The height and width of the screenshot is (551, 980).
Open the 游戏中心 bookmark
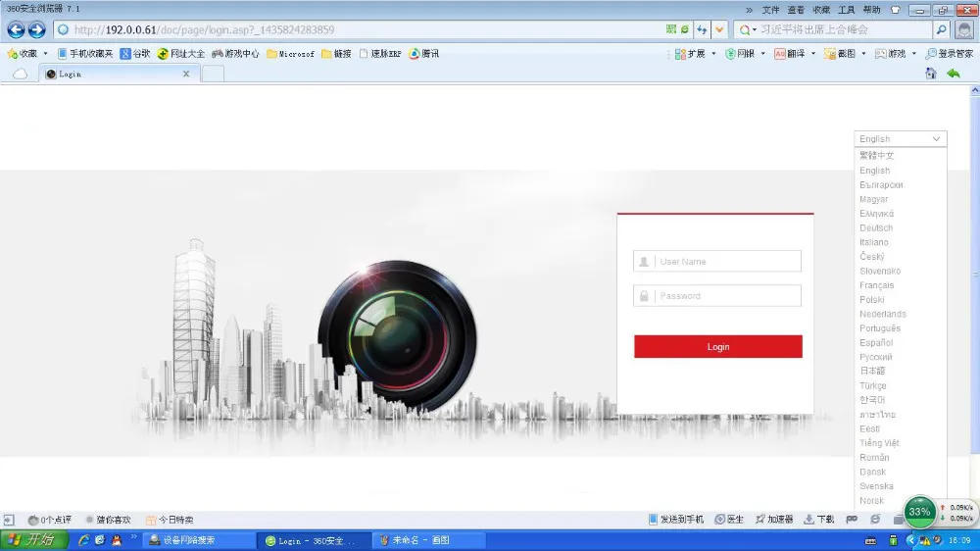(x=235, y=54)
